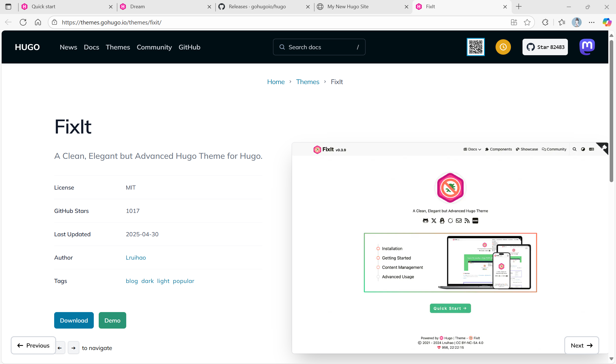This screenshot has width=616, height=364.
Task: Open a new browser tab
Action: pos(519,7)
